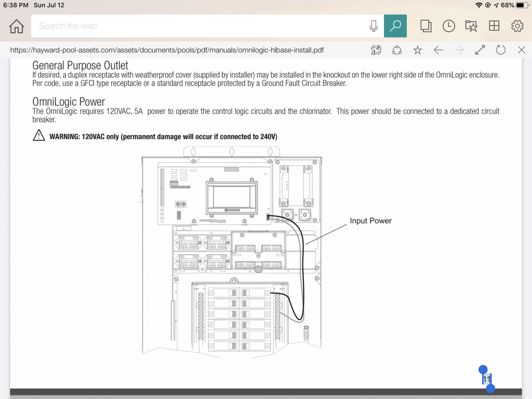Tap the battery indicator in status bar
Screen dimensions: 532x399
[522, 5]
